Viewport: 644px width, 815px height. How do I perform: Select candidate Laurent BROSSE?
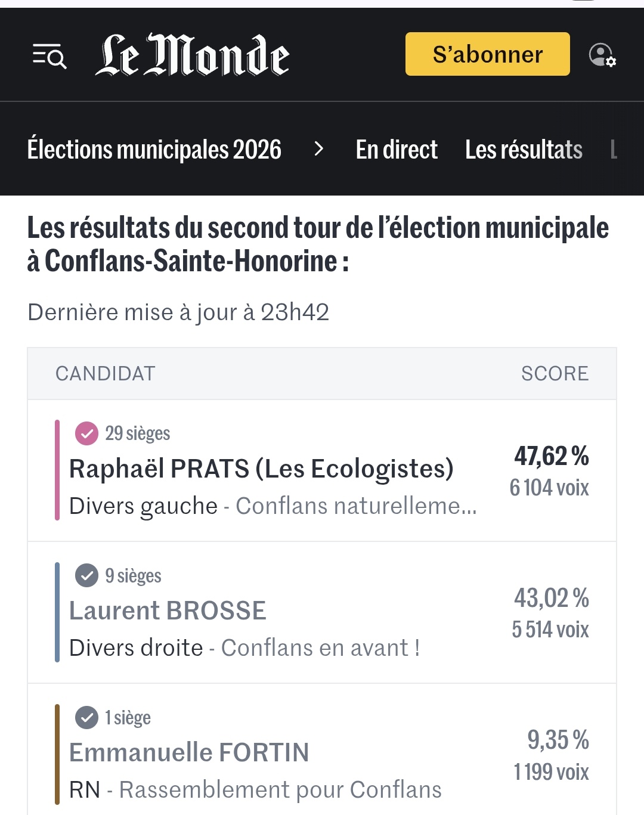pos(168,611)
